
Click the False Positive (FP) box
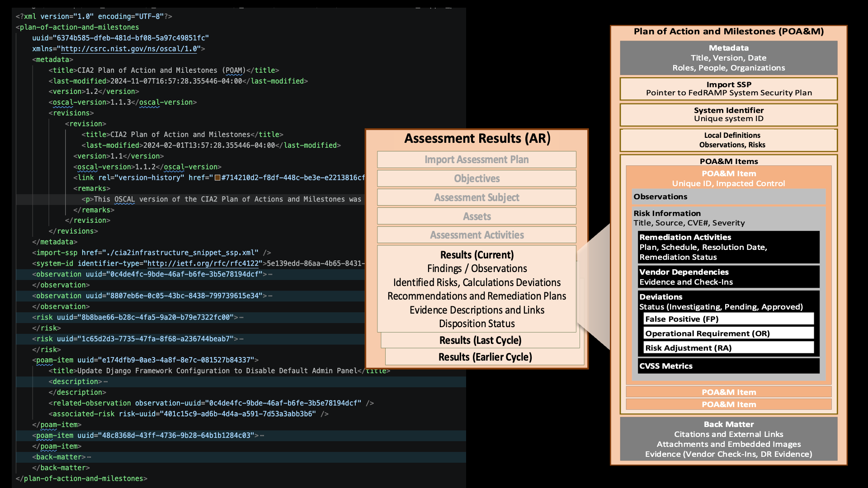pyautogui.click(x=728, y=319)
